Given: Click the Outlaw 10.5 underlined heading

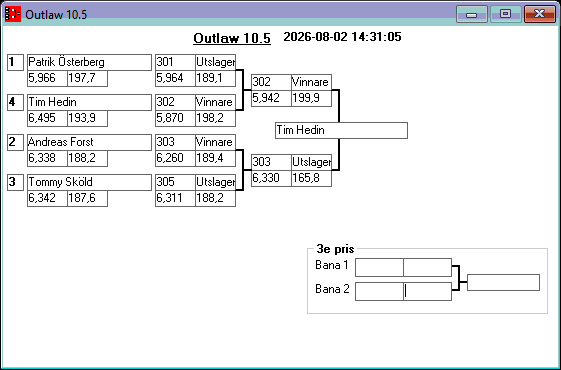Looking at the screenshot, I should tap(232, 38).
